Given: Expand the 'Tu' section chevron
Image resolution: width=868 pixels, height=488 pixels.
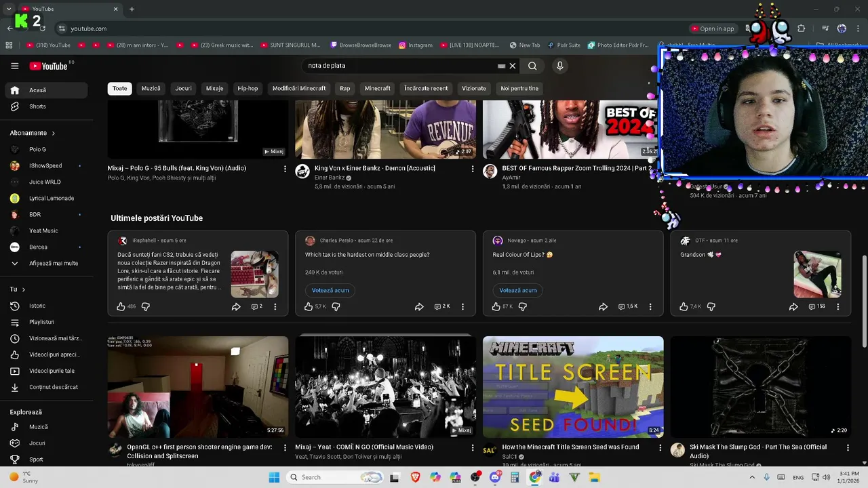Looking at the screenshot, I should point(23,289).
